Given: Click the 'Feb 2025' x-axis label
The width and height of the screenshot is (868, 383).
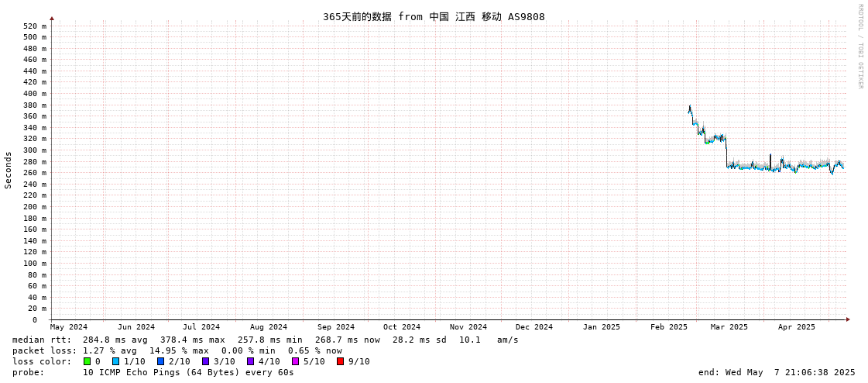Looking at the screenshot, I should 669,327.
